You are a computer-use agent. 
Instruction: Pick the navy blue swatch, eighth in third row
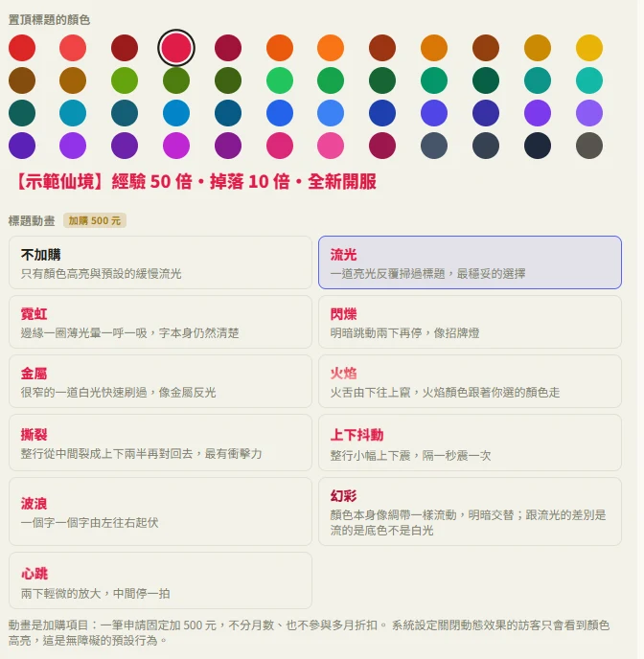[x=382, y=113]
